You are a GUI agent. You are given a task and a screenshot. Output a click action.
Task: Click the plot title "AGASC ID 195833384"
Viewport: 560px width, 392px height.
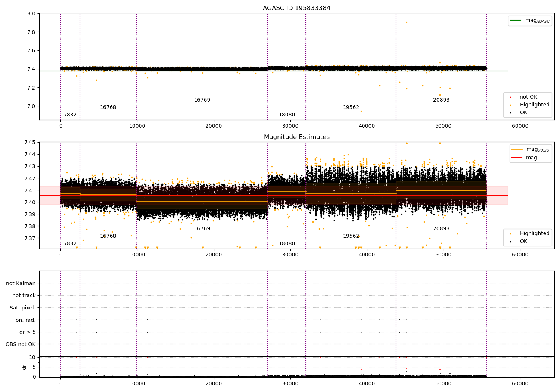296,8
